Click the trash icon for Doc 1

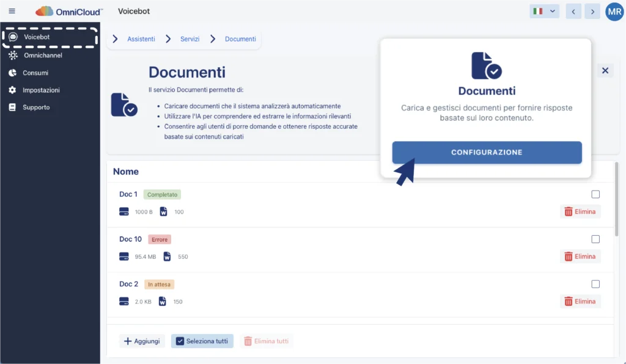(x=569, y=212)
